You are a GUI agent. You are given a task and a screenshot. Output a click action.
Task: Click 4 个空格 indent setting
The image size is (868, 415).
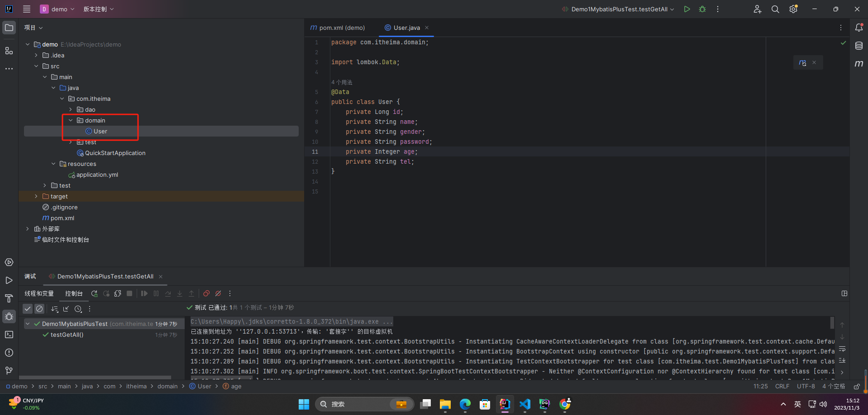tap(834, 387)
